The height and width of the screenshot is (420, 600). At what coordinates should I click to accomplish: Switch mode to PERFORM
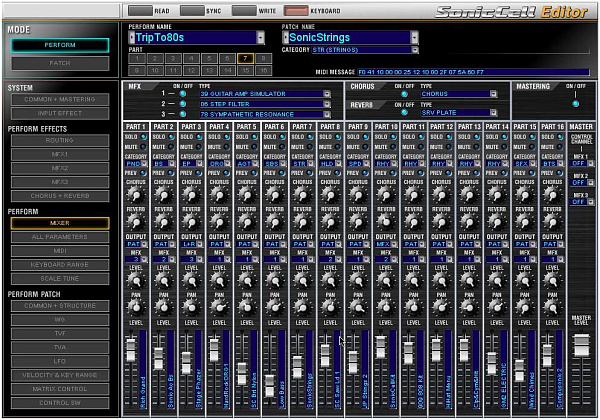click(60, 45)
